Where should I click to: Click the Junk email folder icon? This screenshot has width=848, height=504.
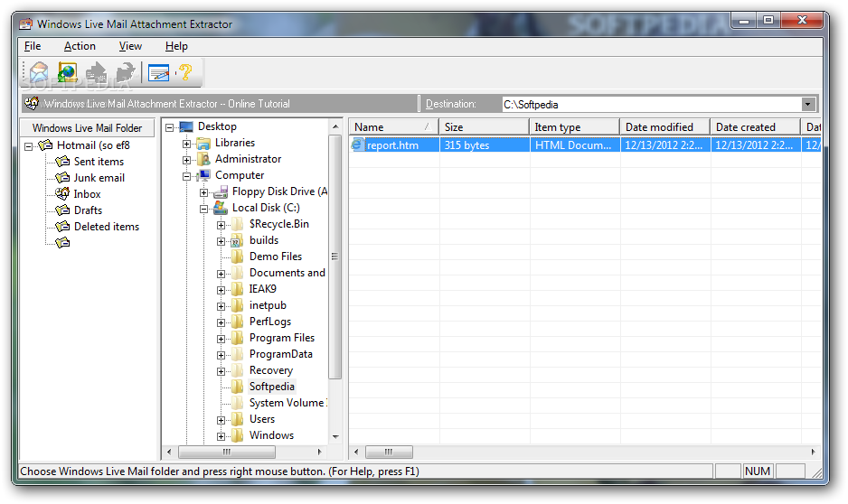[62, 177]
